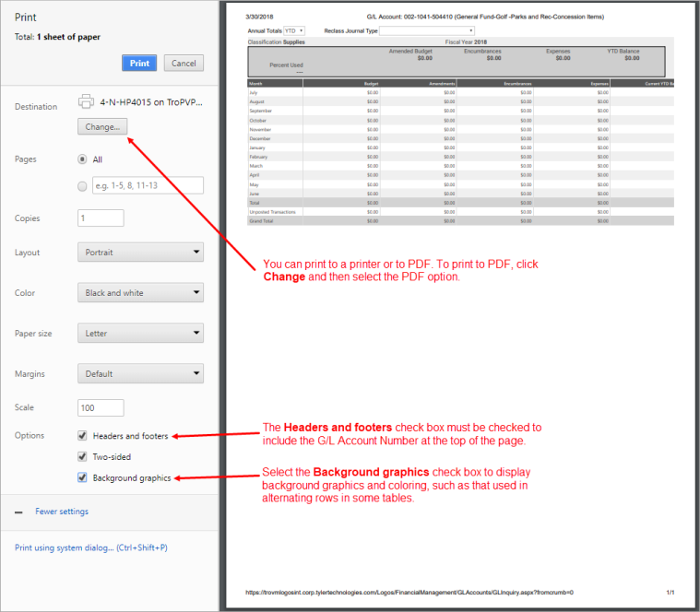Collapse with the Fewer settings minus icon
Viewport: 700px width, 612px height.
point(18,512)
